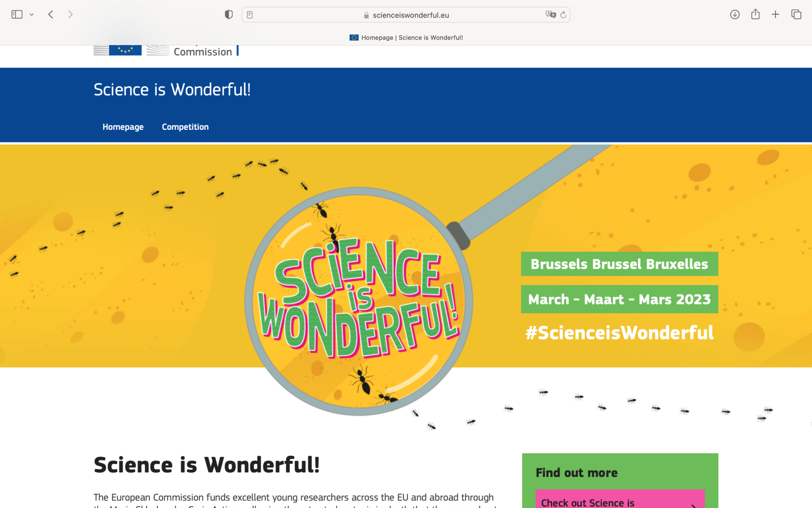Click the back navigation arrow
The image size is (812, 508).
click(x=51, y=14)
